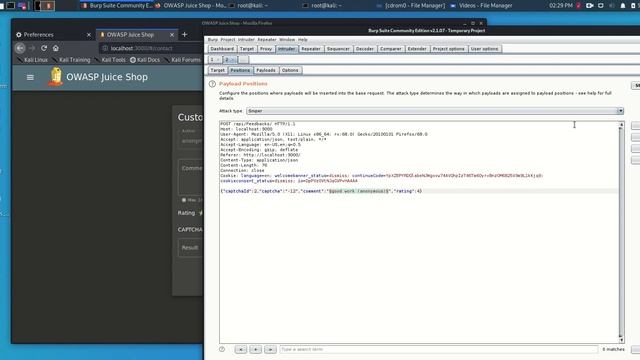Select Intruder attack tab 2
The width and height of the screenshot is (640, 360).
pyautogui.click(x=230, y=60)
